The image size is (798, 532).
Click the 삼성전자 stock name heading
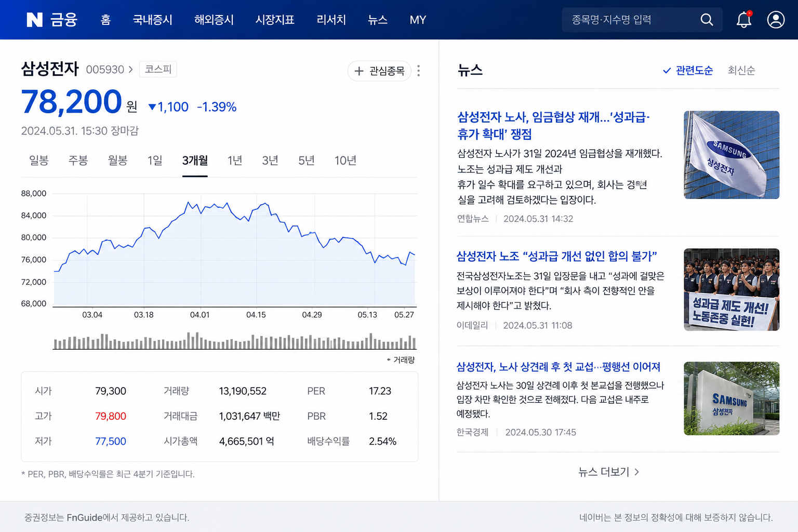click(x=50, y=69)
